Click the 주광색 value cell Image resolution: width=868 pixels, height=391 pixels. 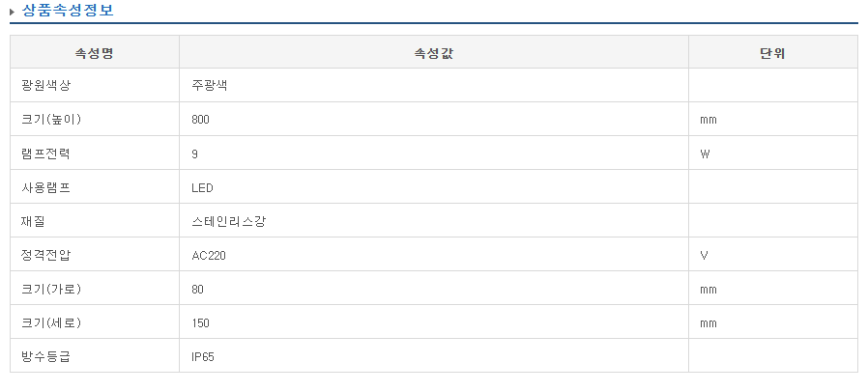click(x=210, y=86)
